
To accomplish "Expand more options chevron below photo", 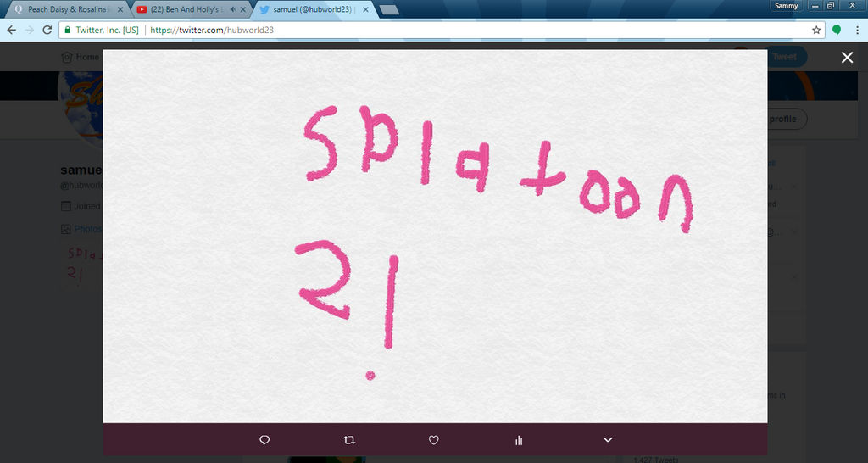I will click(608, 440).
